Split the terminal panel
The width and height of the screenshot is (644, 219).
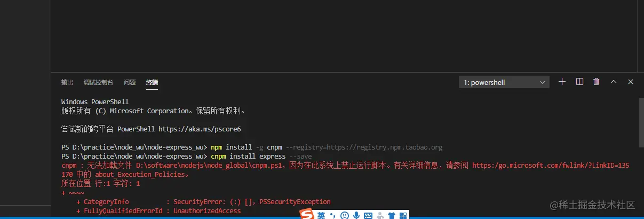pos(579,82)
